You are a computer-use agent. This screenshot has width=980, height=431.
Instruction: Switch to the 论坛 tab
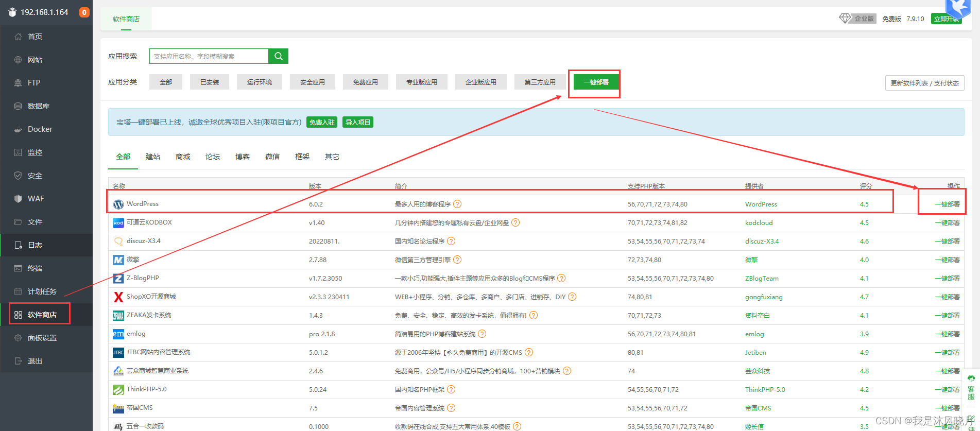coord(213,157)
